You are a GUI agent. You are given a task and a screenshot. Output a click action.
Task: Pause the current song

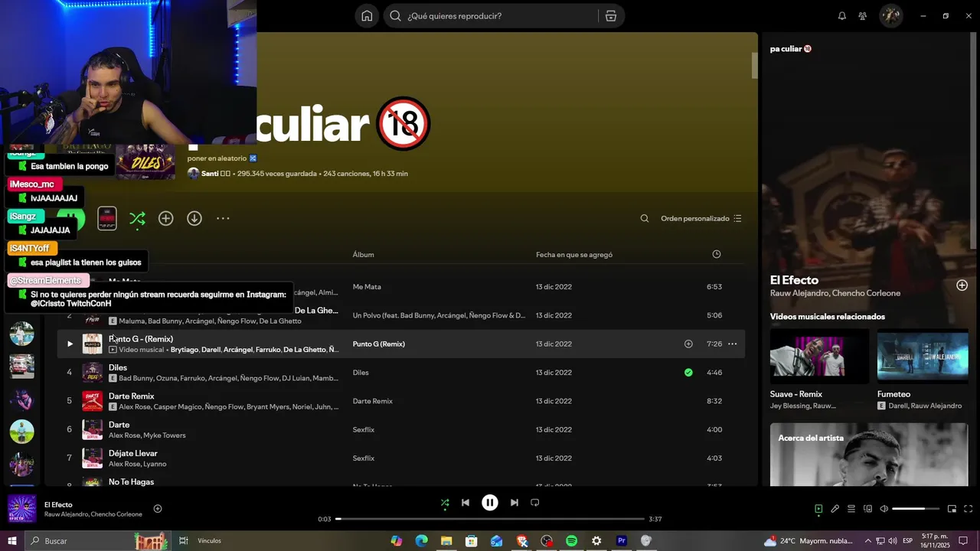pyautogui.click(x=490, y=503)
